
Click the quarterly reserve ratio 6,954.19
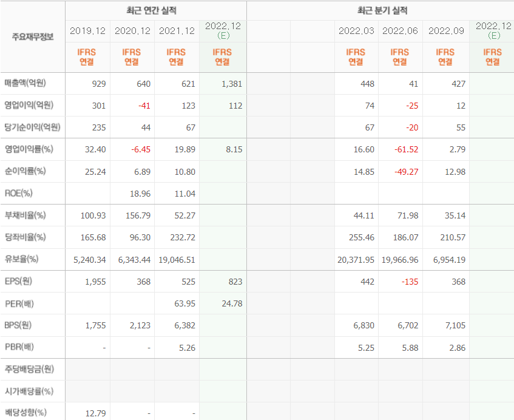pyautogui.click(x=449, y=260)
